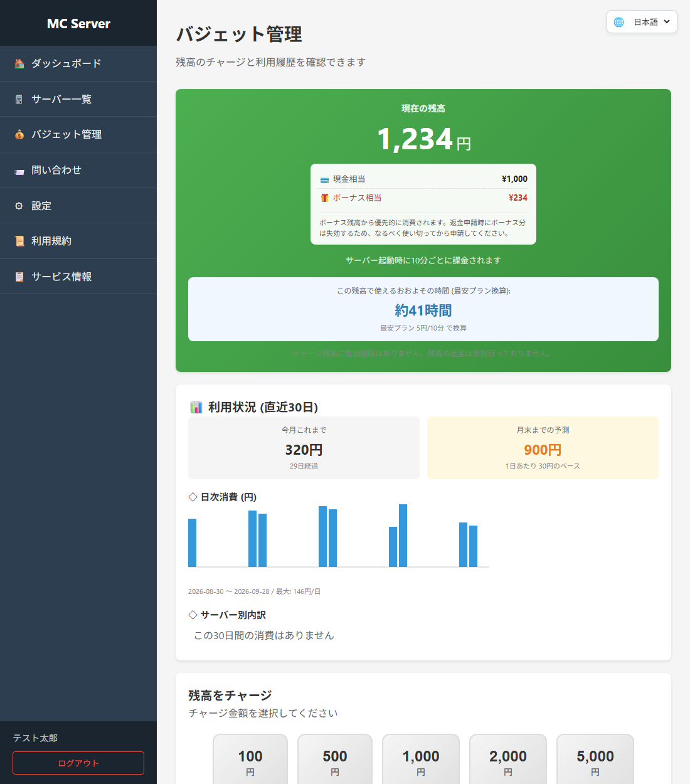This screenshot has height=784, width=690.
Task: Click the service info clipboard icon
Action: point(19,277)
